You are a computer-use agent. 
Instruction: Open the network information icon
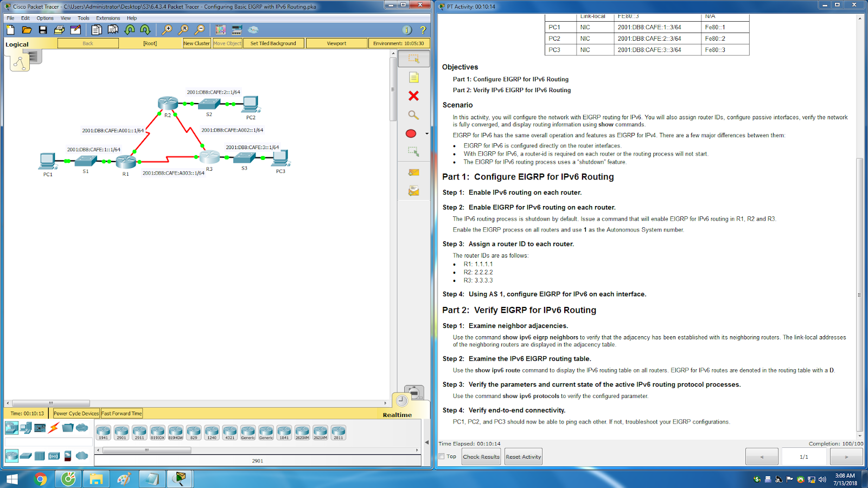coord(407,30)
